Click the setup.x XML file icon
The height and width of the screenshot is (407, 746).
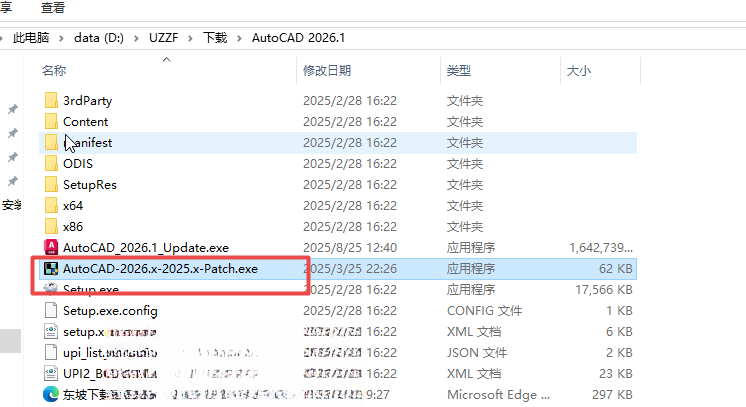(51, 331)
